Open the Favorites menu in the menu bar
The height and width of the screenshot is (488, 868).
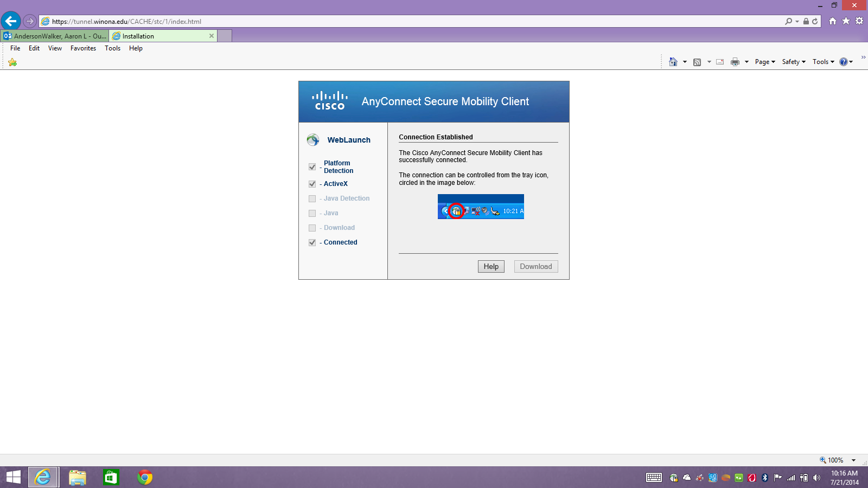(83, 48)
